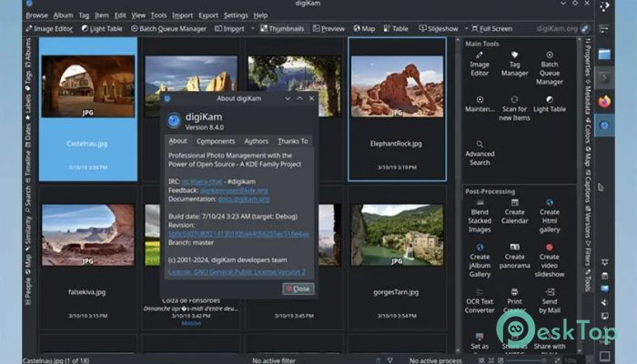The image size is (637, 364).
Task: Expand the Slideshow dropdown arrow
Action: pyautogui.click(x=466, y=28)
